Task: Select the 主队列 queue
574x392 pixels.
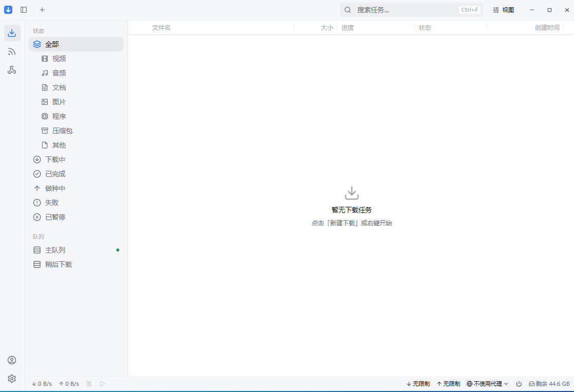Action: (x=76, y=250)
